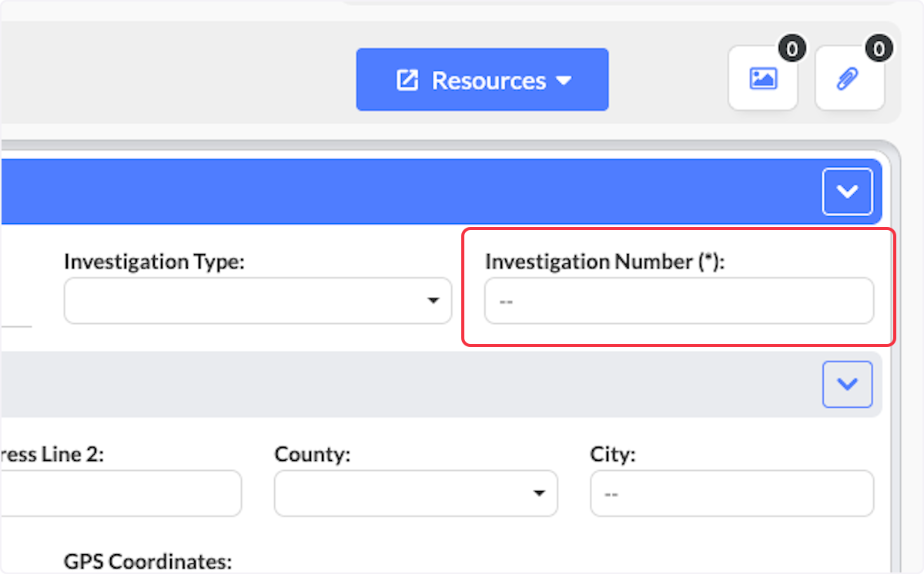Focus the Address Line 2 input field
Image resolution: width=924 pixels, height=574 pixels.
119,493
